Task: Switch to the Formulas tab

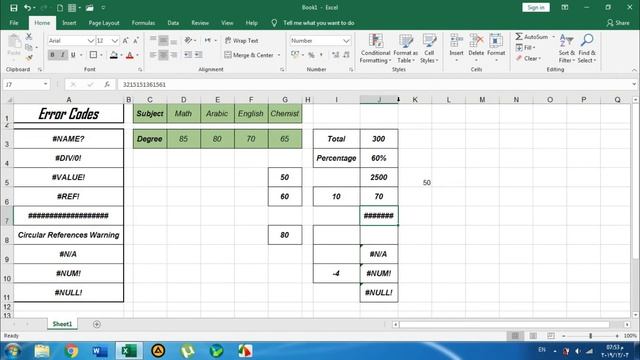Action: (x=143, y=23)
